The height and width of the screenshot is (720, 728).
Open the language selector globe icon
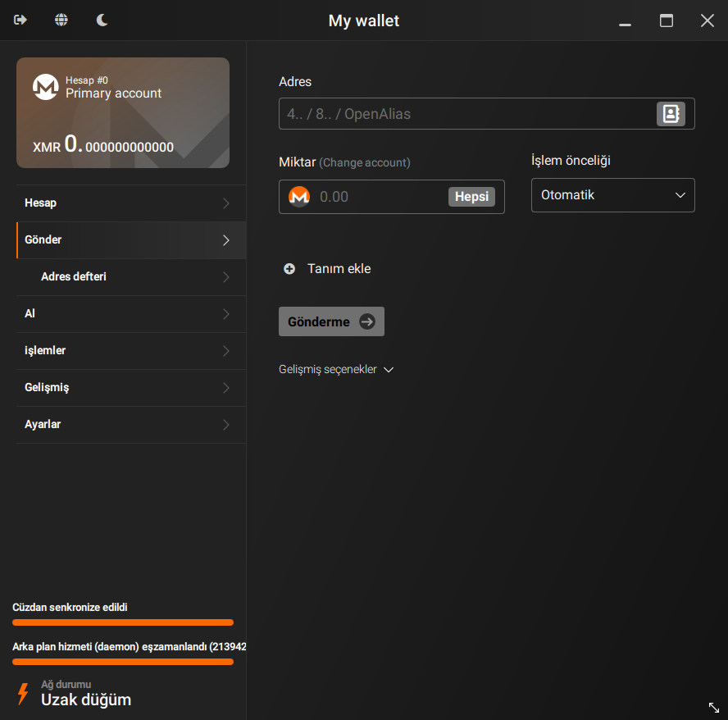tap(61, 20)
